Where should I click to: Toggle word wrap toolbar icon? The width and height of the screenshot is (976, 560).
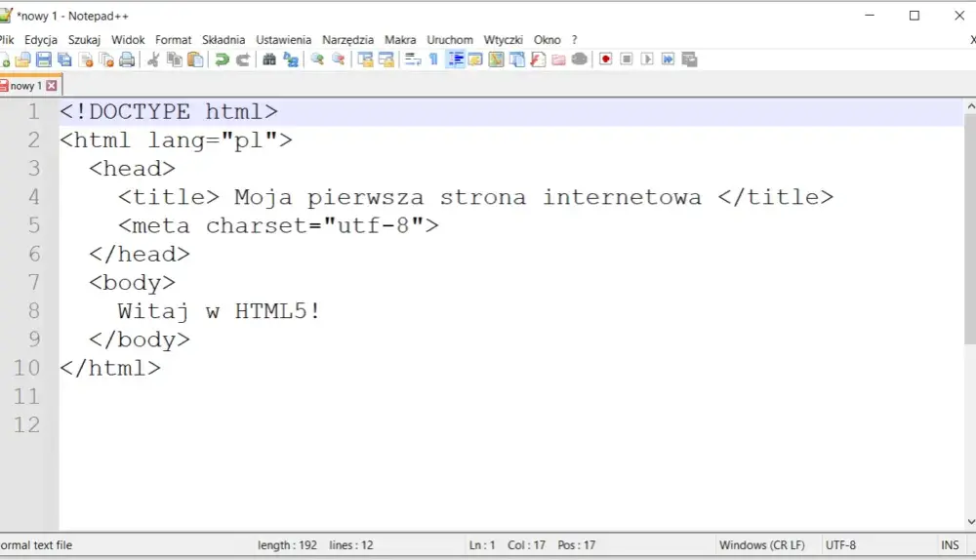click(x=413, y=60)
